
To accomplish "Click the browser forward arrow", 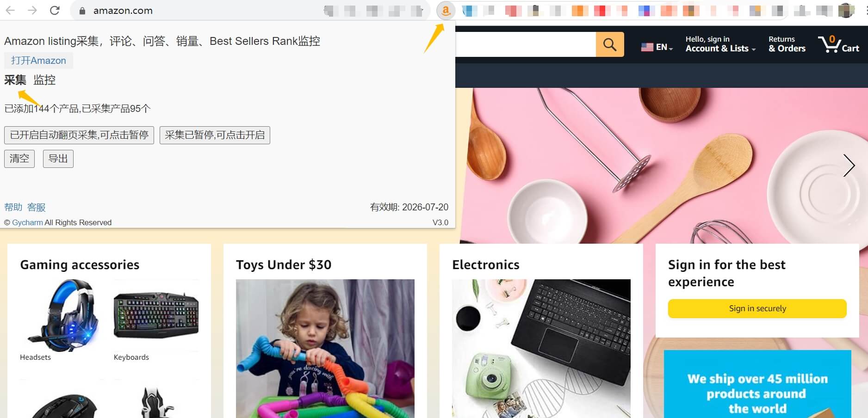I will tap(32, 10).
